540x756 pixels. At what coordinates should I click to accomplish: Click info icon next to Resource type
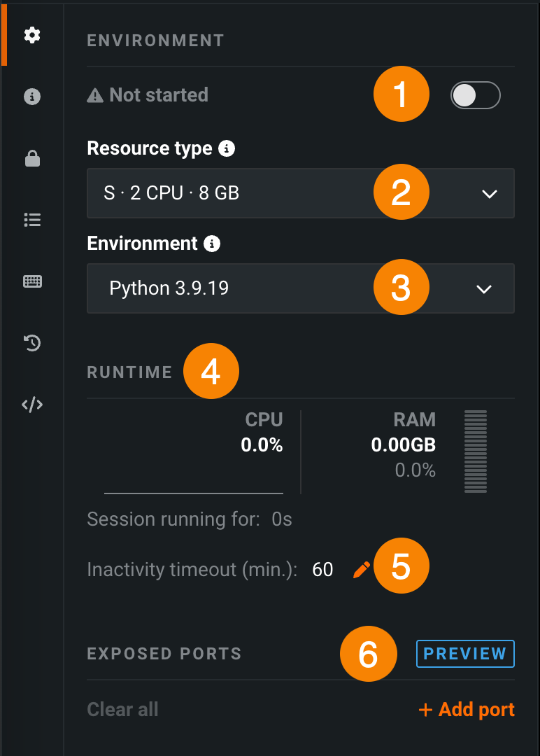coord(226,148)
